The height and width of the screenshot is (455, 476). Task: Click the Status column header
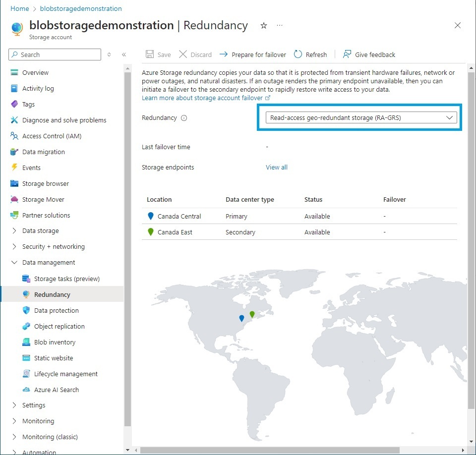(x=313, y=199)
